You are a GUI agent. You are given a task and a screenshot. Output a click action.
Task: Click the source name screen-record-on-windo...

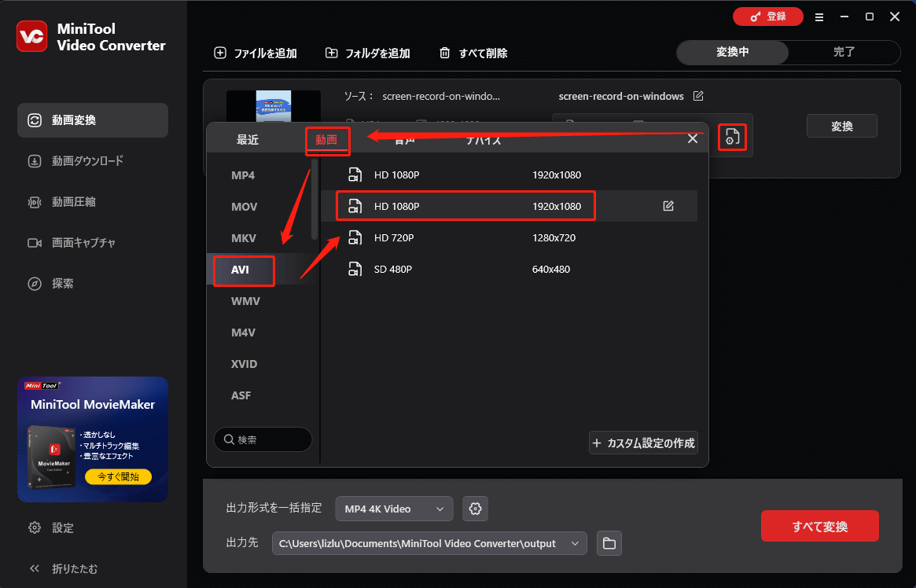[x=441, y=97]
